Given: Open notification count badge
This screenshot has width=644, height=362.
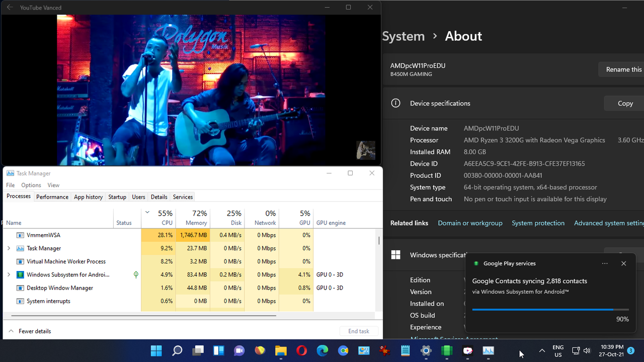Looking at the screenshot, I should point(631,350).
